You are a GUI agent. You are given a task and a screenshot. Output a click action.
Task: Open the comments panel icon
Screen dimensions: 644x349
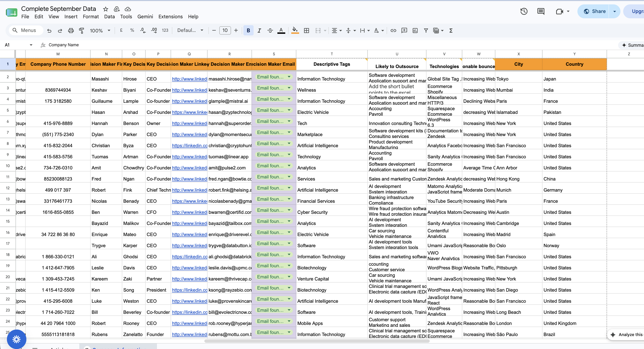point(541,11)
